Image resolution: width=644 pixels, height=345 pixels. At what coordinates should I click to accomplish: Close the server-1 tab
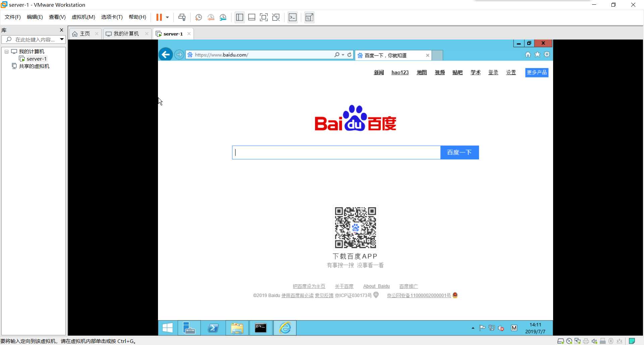189,34
